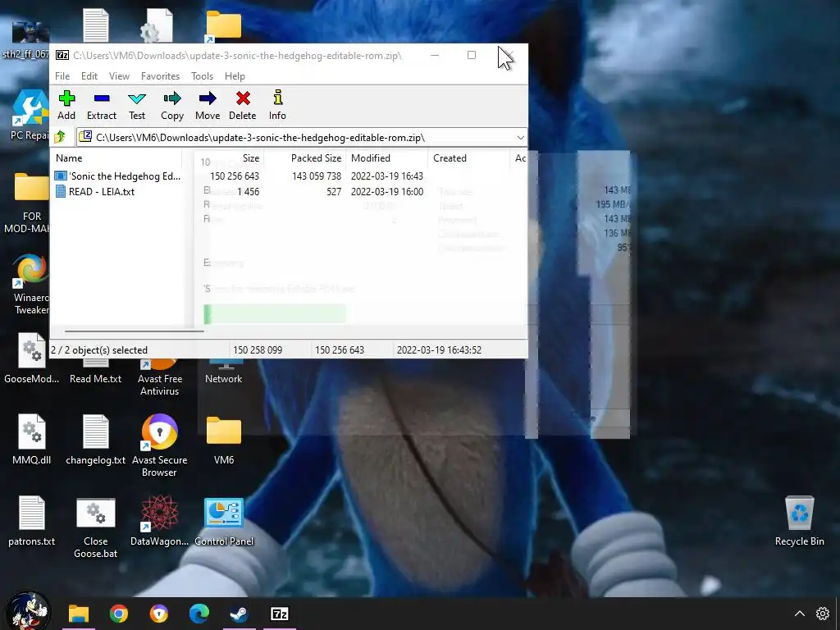Click the 7-Zip title bar icon
Image resolution: width=840 pixels, height=630 pixels.
(x=62, y=55)
